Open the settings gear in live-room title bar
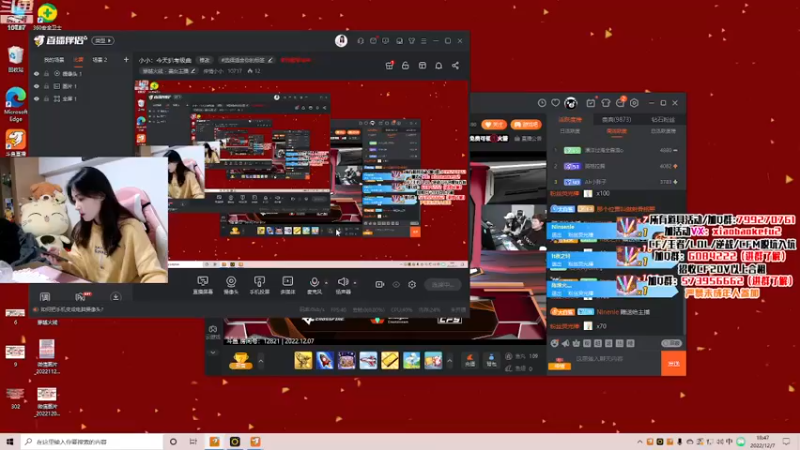 pyautogui.click(x=634, y=103)
